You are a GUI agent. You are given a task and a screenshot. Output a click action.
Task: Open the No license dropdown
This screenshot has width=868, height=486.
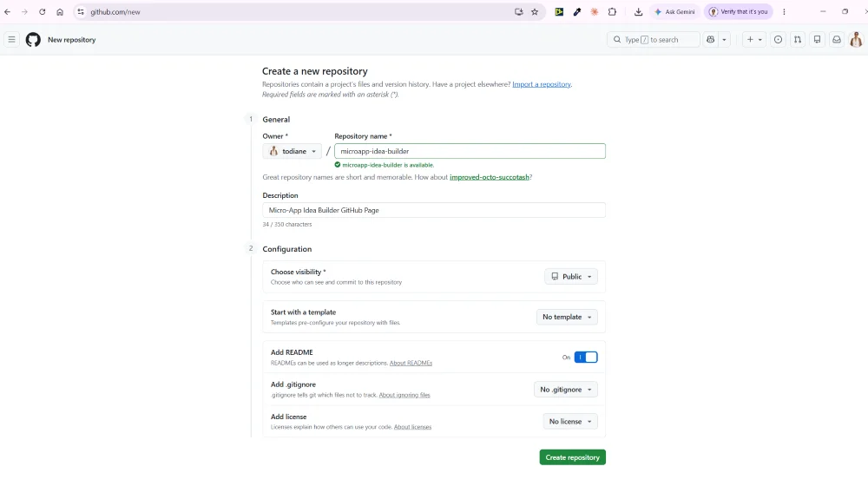pos(570,421)
